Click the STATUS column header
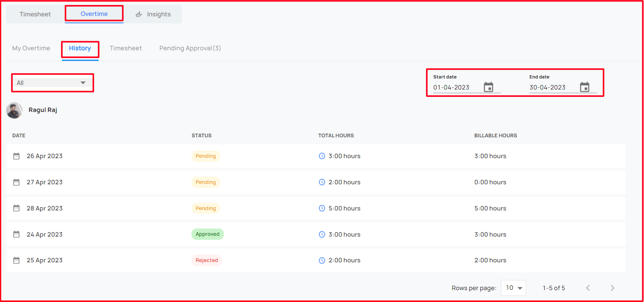 tap(202, 136)
